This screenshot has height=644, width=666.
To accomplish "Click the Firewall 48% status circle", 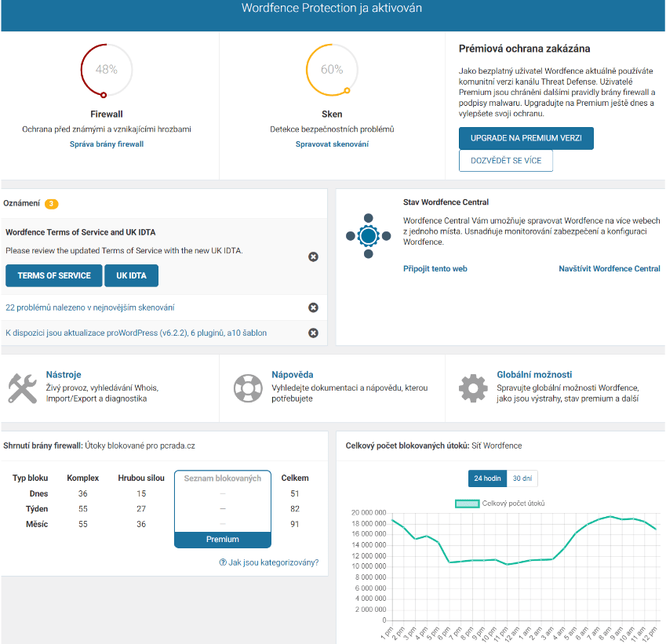I will pyautogui.click(x=106, y=70).
